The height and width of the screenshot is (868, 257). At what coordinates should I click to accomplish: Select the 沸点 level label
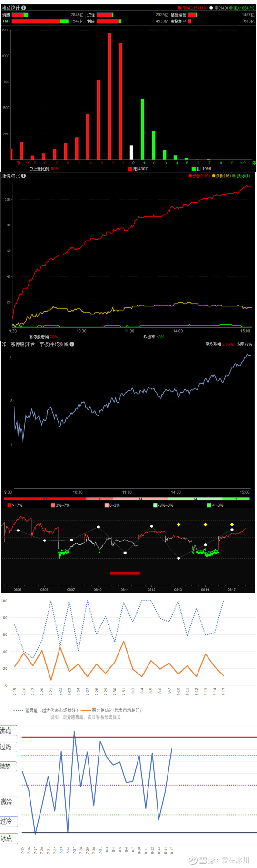6,730
